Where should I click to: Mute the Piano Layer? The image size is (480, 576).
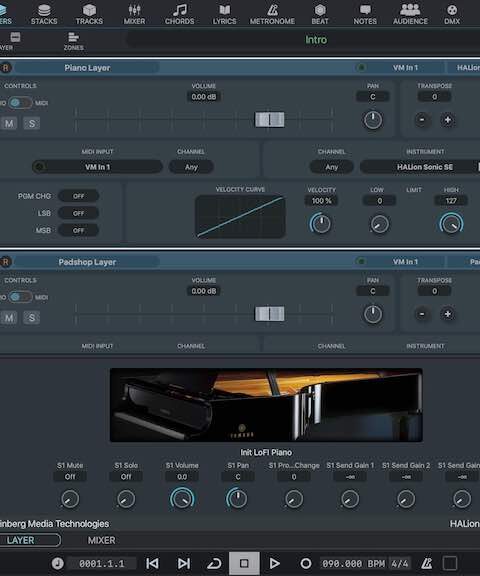pyautogui.click(x=9, y=123)
